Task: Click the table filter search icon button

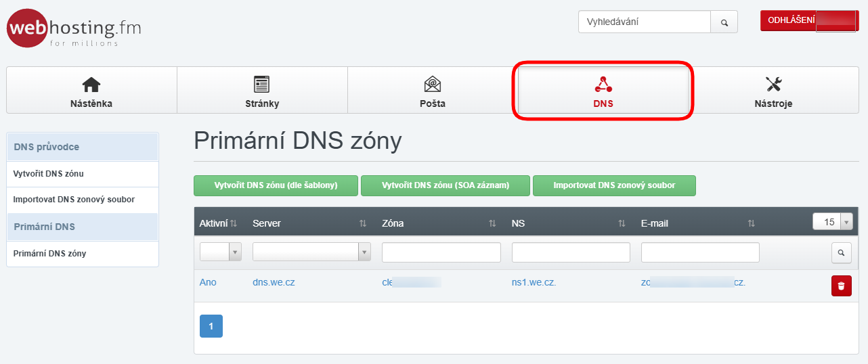Action: click(x=841, y=252)
